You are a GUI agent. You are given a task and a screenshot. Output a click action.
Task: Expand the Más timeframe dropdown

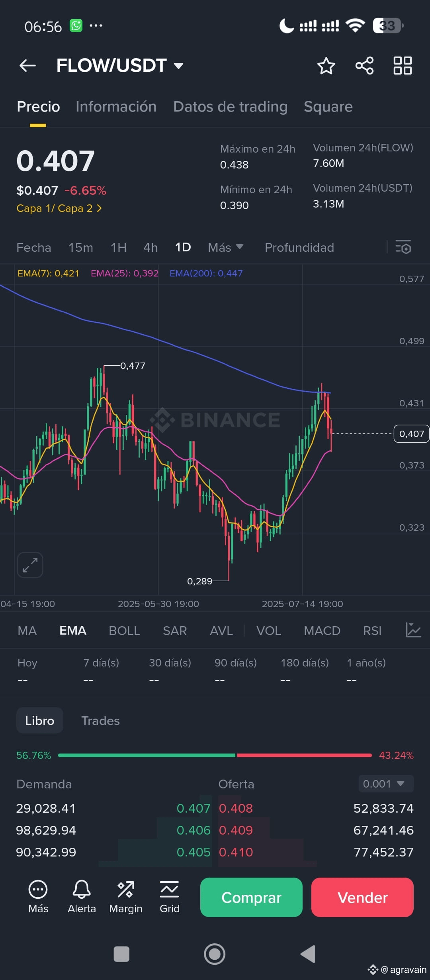226,247
